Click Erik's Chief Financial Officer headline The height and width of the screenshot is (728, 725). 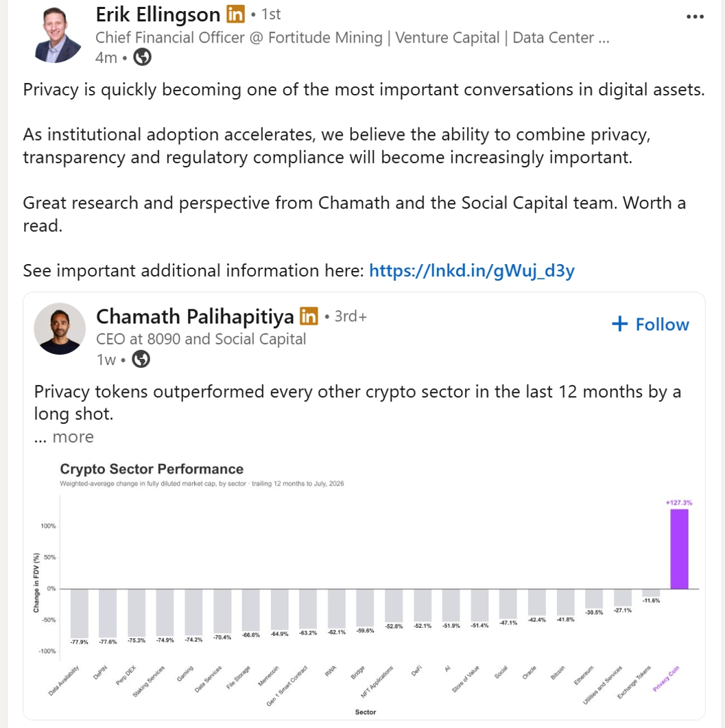(x=353, y=38)
